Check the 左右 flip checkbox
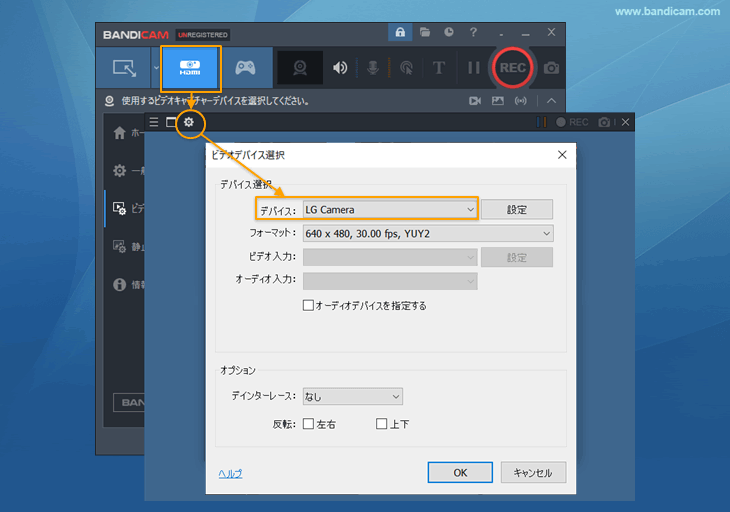This screenshot has height=512, width=730. click(308, 424)
